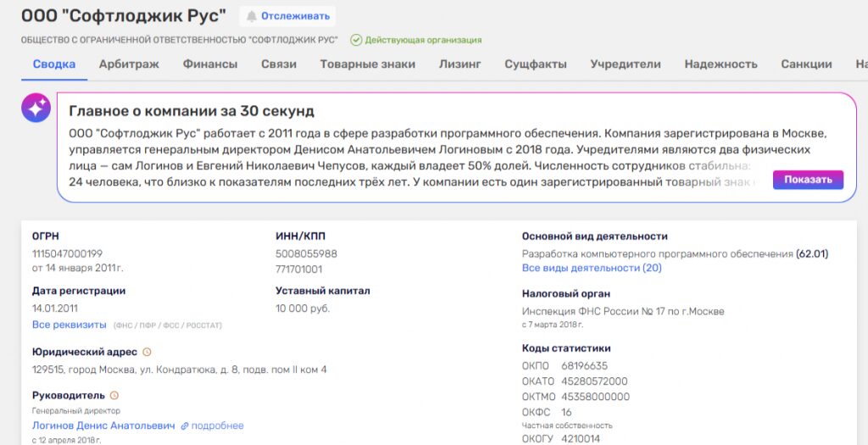868x445 pixels.
Task: Open the Учредители tab
Action: click(x=626, y=64)
